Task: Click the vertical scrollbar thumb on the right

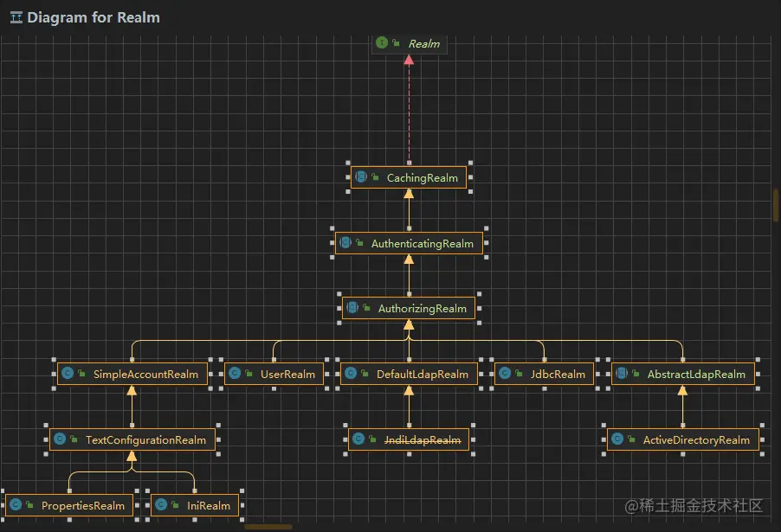Action: tap(776, 205)
